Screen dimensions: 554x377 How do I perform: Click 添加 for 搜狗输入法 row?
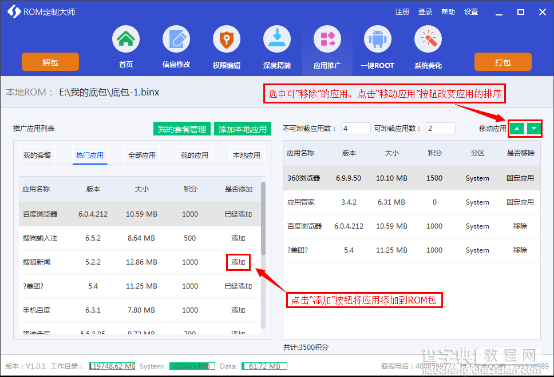238,238
